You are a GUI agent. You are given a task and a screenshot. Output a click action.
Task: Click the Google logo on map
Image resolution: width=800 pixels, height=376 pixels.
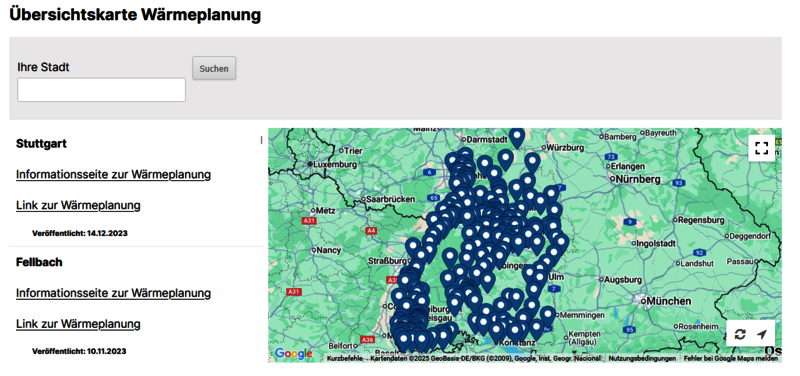[x=293, y=353]
